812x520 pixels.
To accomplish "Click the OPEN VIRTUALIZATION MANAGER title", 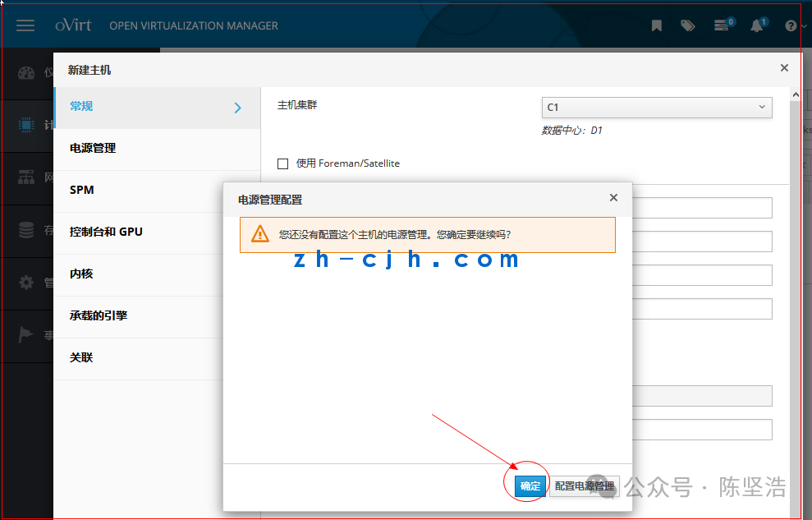I will tap(194, 26).
